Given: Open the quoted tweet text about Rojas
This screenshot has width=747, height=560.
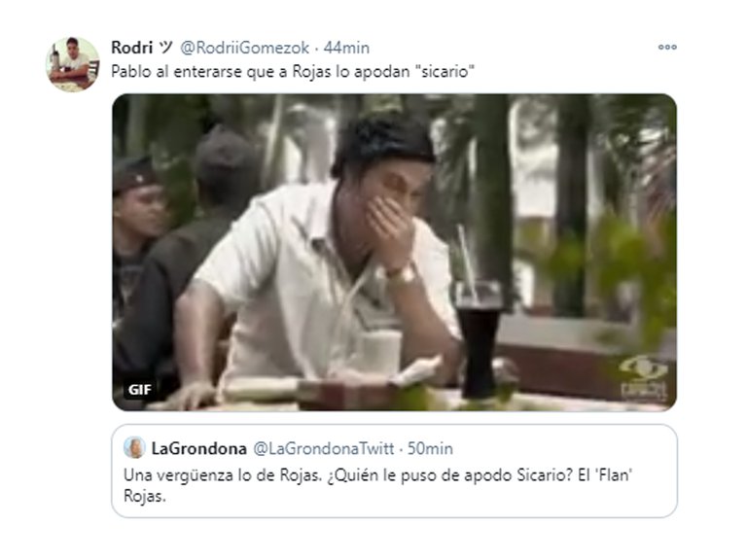Looking at the screenshot, I should tap(377, 485).
